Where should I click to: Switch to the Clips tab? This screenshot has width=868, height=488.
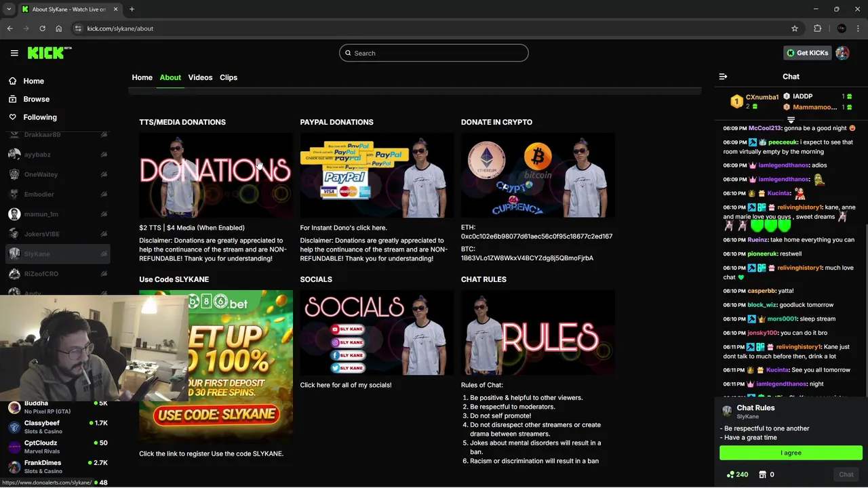229,77
